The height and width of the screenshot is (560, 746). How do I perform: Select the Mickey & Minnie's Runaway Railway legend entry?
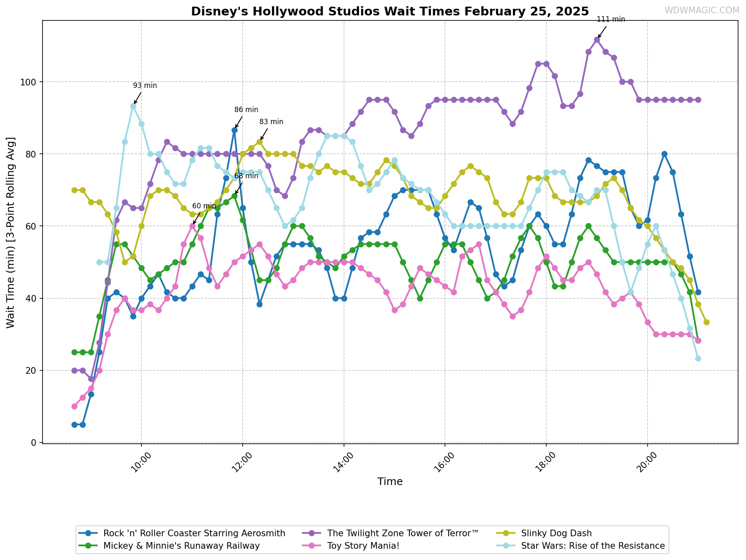[170, 546]
